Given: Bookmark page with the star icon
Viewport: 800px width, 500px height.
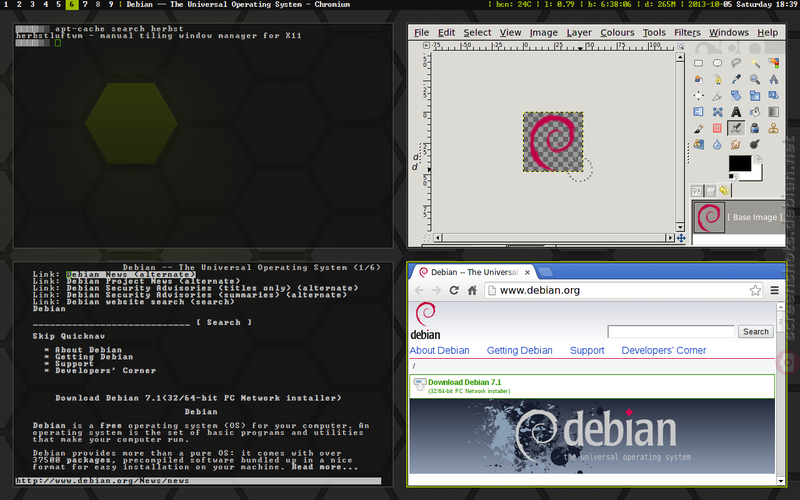Looking at the screenshot, I should pyautogui.click(x=755, y=290).
